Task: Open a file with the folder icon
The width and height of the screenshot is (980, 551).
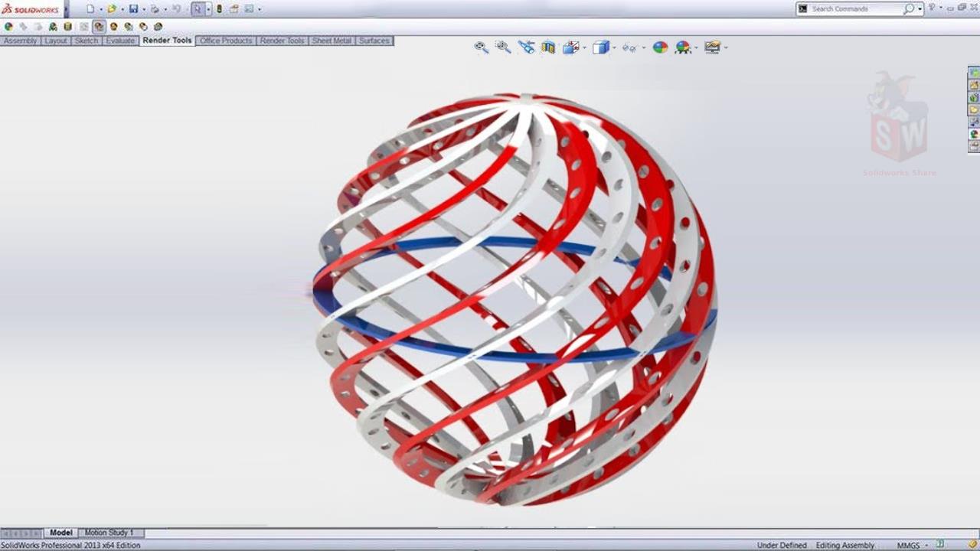Action: [112, 9]
